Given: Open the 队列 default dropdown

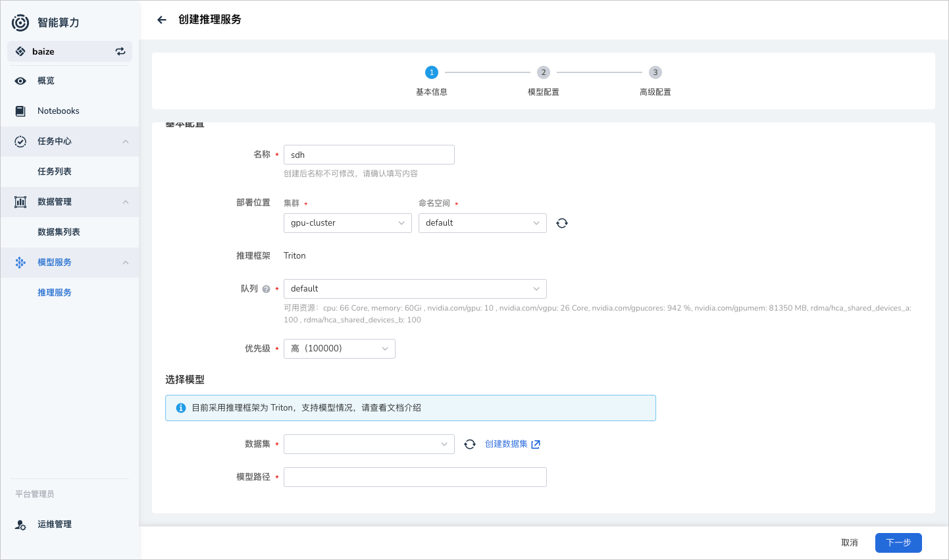Looking at the screenshot, I should tap(415, 289).
